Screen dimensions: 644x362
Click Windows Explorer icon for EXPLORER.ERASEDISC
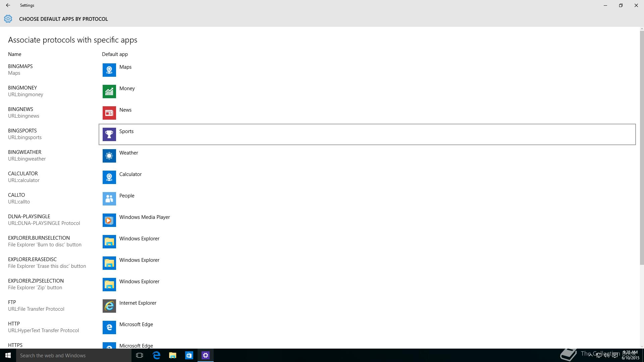pos(109,263)
